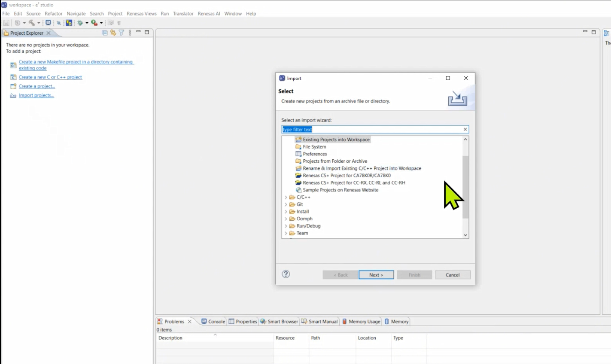Open the Renesas AI menu

(209, 14)
